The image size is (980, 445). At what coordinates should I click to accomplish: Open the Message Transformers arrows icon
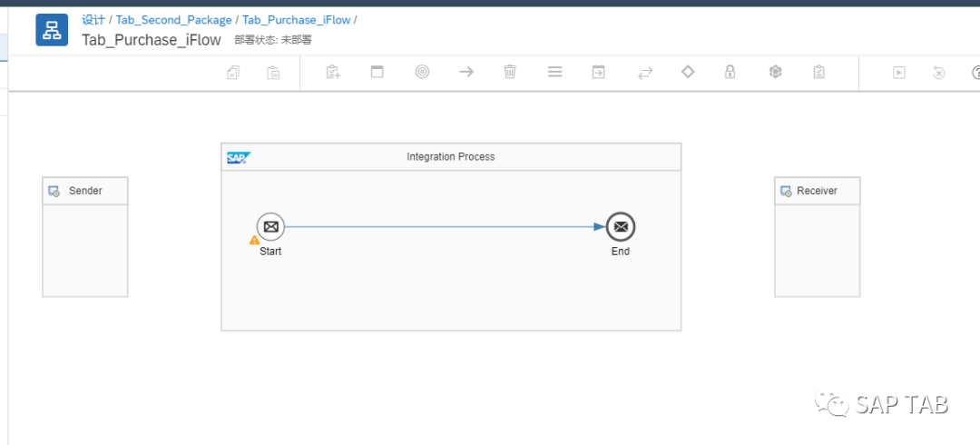pyautogui.click(x=645, y=74)
